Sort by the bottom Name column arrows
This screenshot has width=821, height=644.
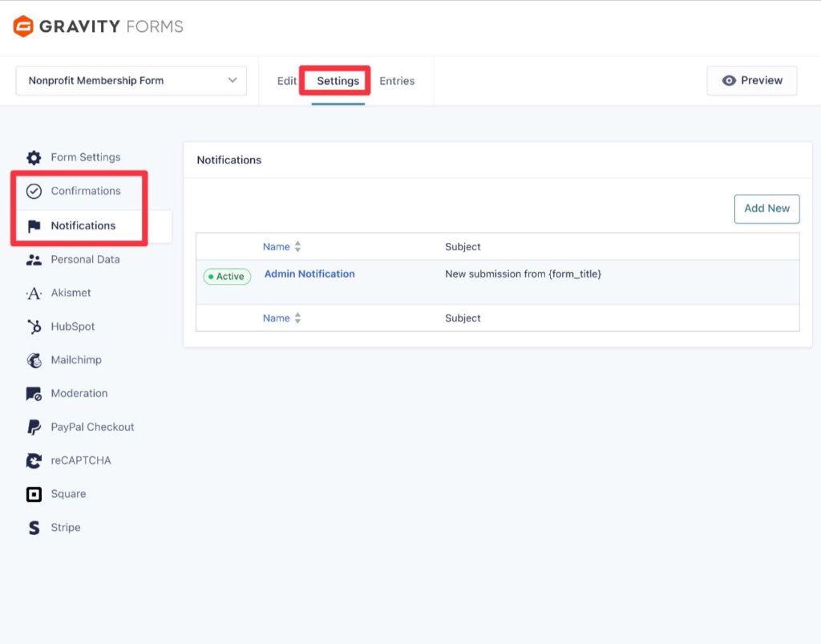point(297,318)
